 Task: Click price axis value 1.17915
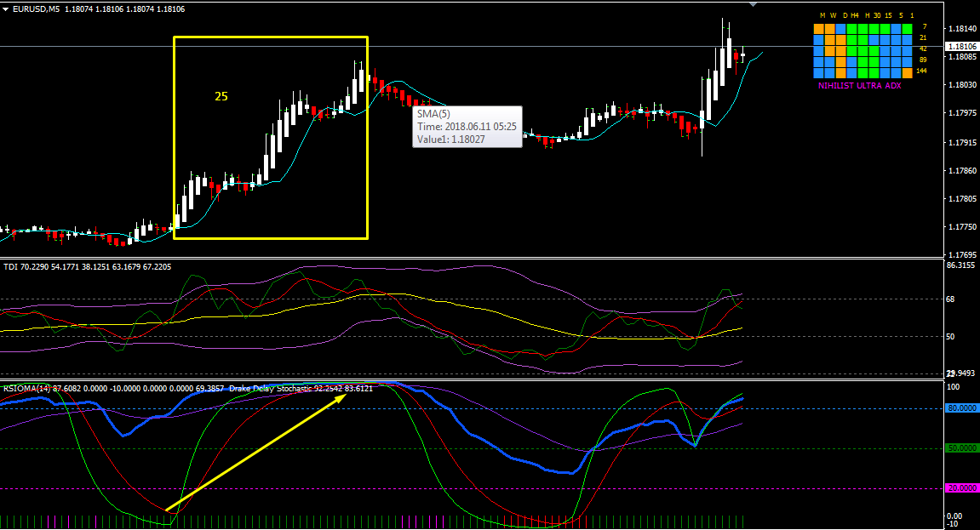pos(962,143)
